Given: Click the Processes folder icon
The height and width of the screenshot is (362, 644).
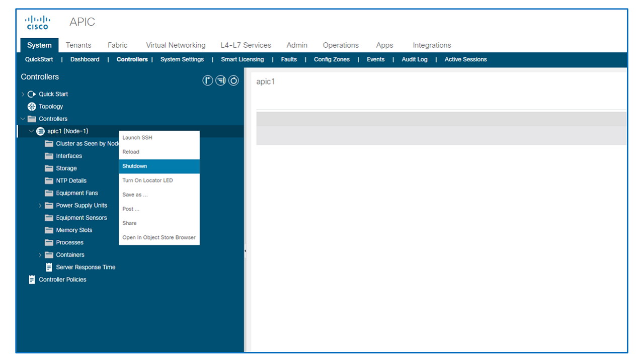Looking at the screenshot, I should click(49, 242).
